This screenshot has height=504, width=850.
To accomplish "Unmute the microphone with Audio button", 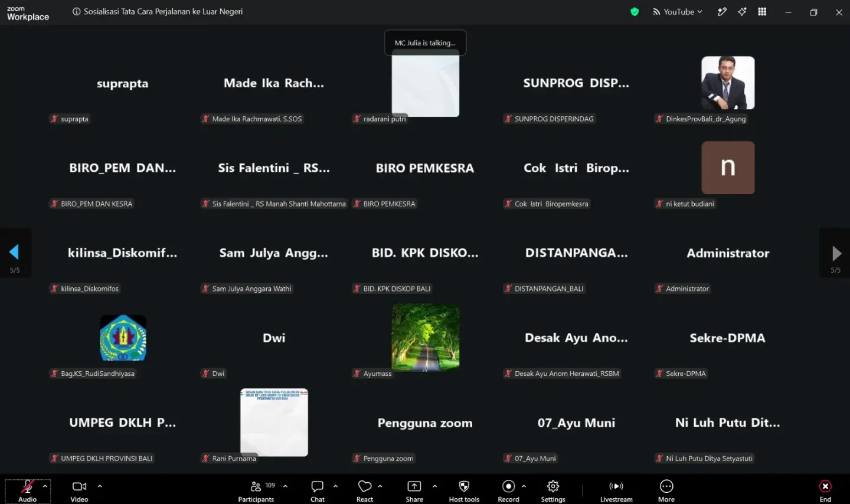I will [28, 491].
